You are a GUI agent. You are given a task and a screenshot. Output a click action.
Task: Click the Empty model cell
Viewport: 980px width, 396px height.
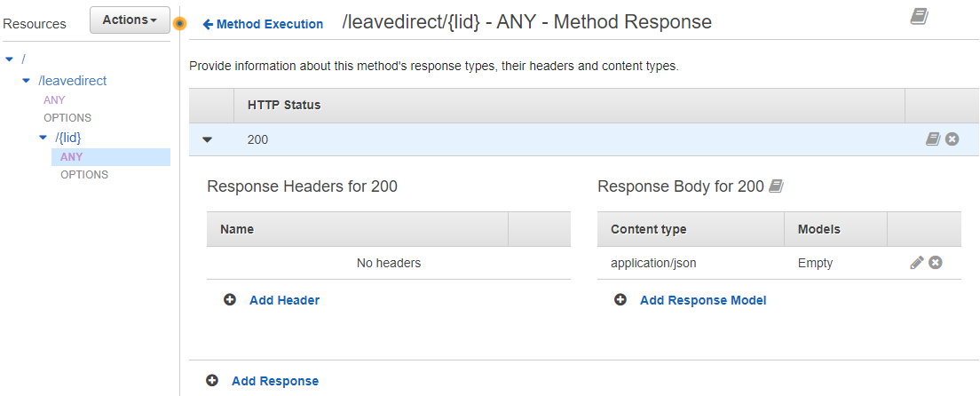pos(816,264)
